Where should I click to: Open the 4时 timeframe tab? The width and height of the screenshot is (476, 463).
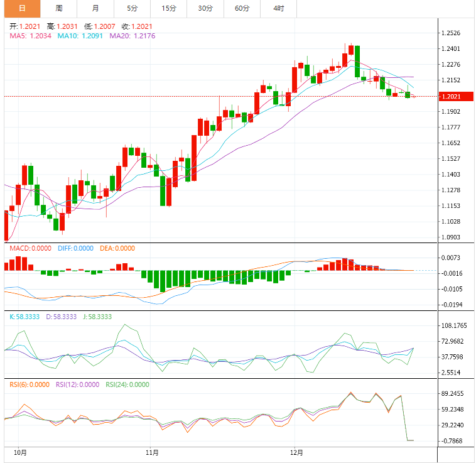pos(279,9)
